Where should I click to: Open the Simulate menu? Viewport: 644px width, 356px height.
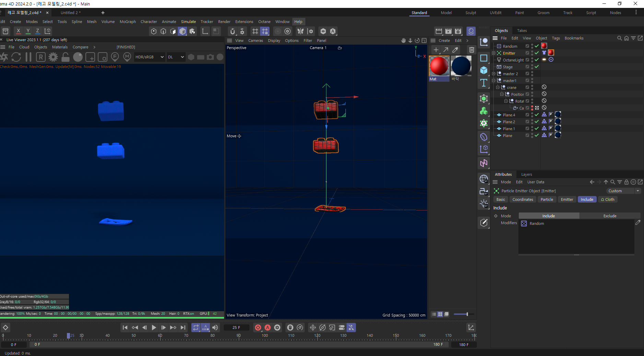point(188,22)
